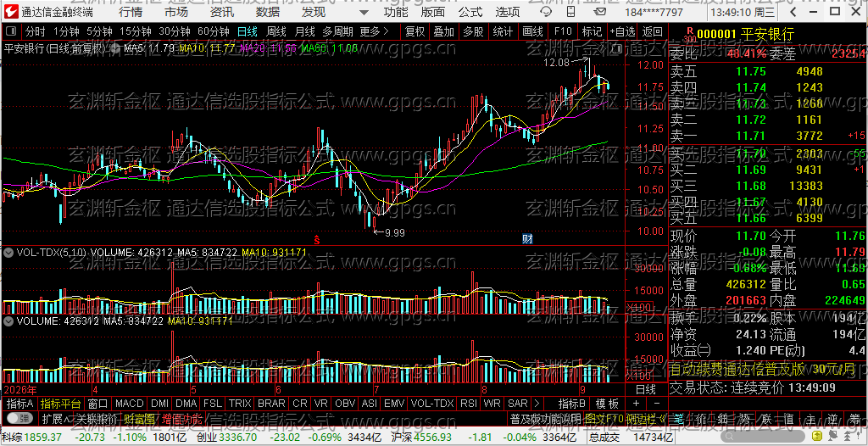Switch to 指标A tab

point(20,404)
